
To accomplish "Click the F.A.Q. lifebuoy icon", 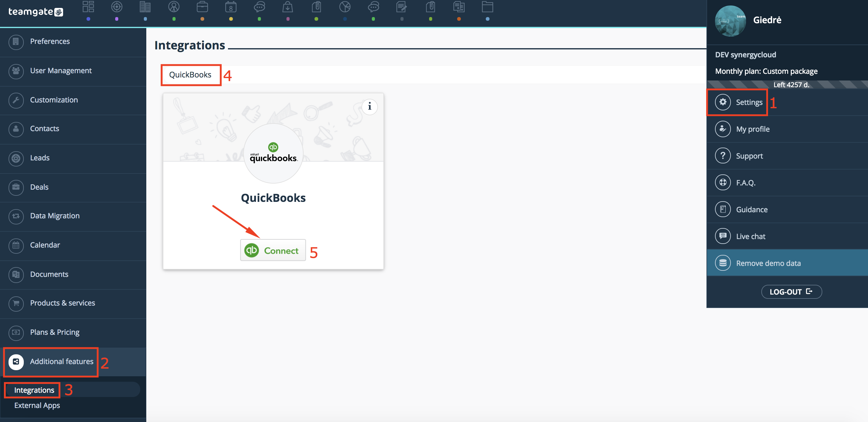I will tap(723, 183).
